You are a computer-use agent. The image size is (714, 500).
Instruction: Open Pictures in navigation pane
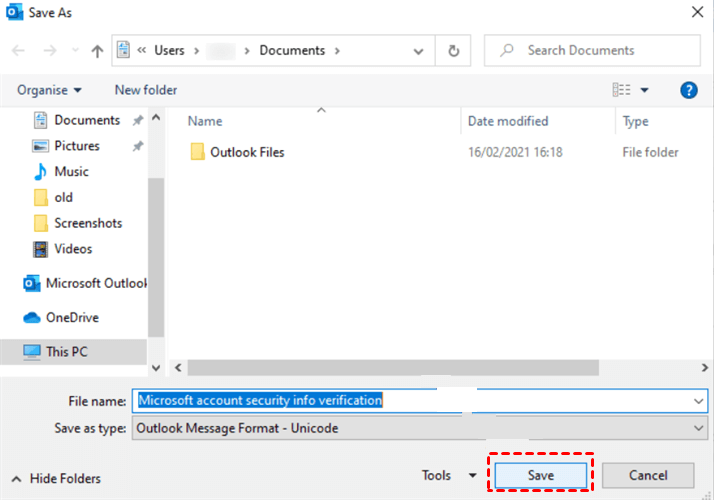point(77,146)
